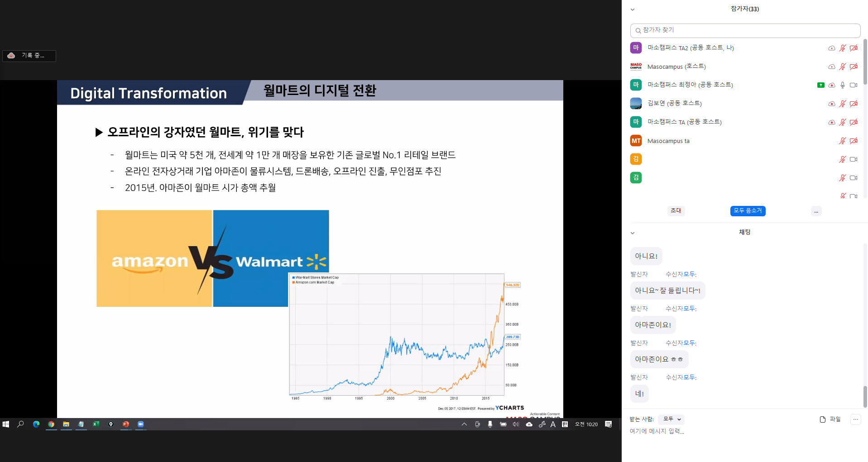Open PowerPoint from the taskbar
The image size is (868, 462).
tap(126, 424)
